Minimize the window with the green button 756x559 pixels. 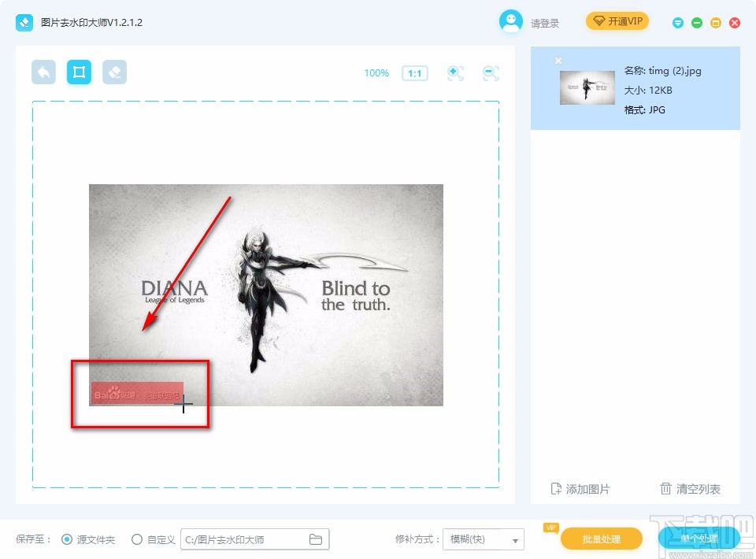tap(697, 23)
